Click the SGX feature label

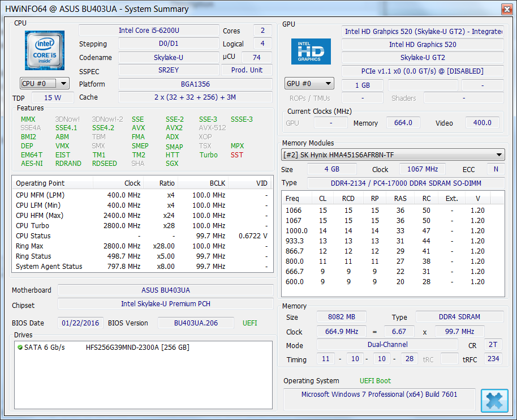[172, 164]
